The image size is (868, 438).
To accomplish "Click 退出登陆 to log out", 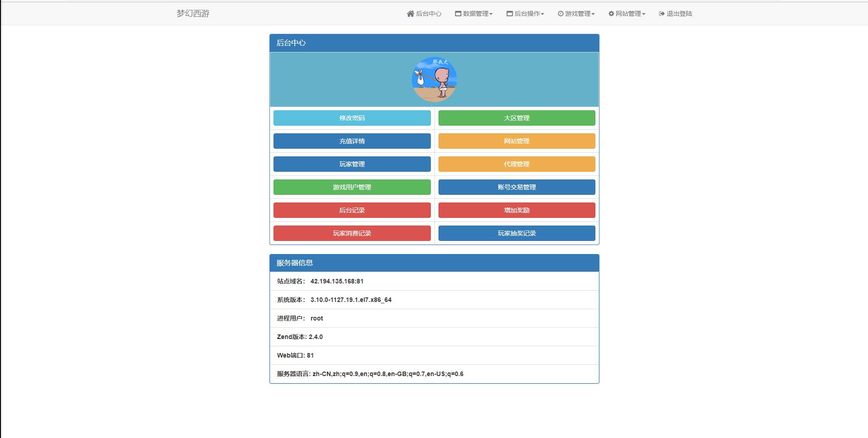I will tap(675, 14).
